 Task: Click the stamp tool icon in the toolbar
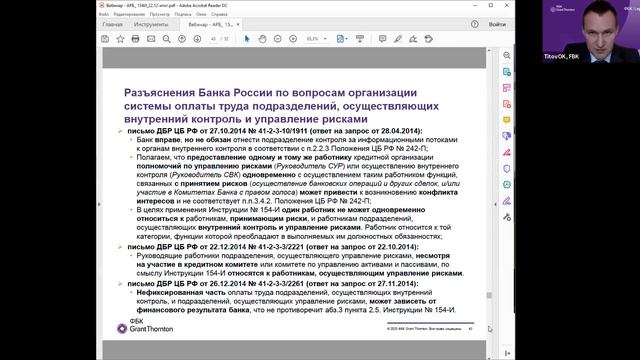click(x=429, y=39)
